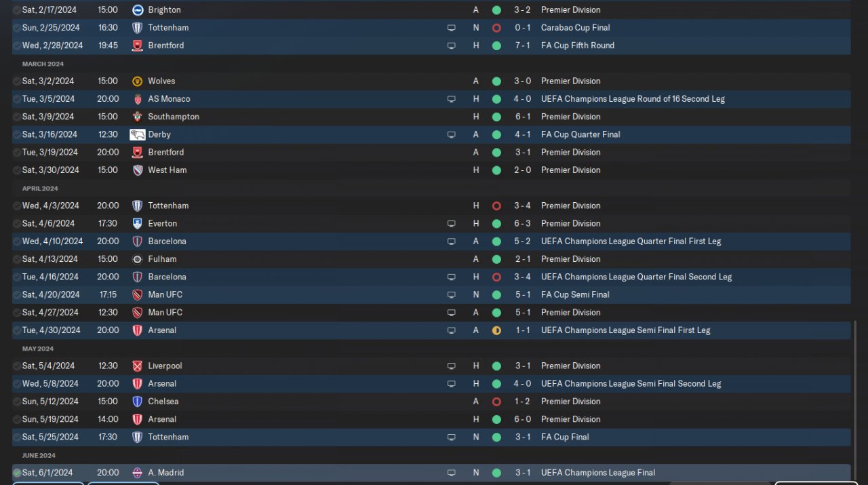
Task: Toggle the check circle beside Wed, 4/3/2024 Tottenham
Action: point(17,206)
